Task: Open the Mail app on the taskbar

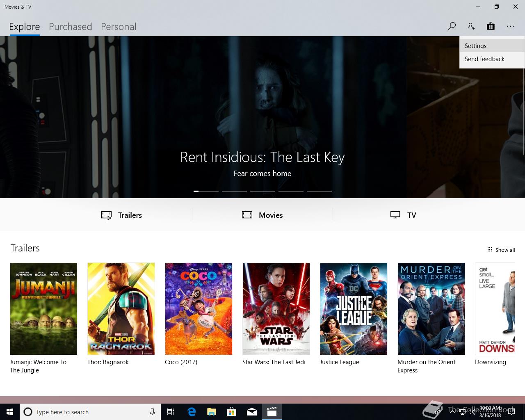Action: (252, 412)
